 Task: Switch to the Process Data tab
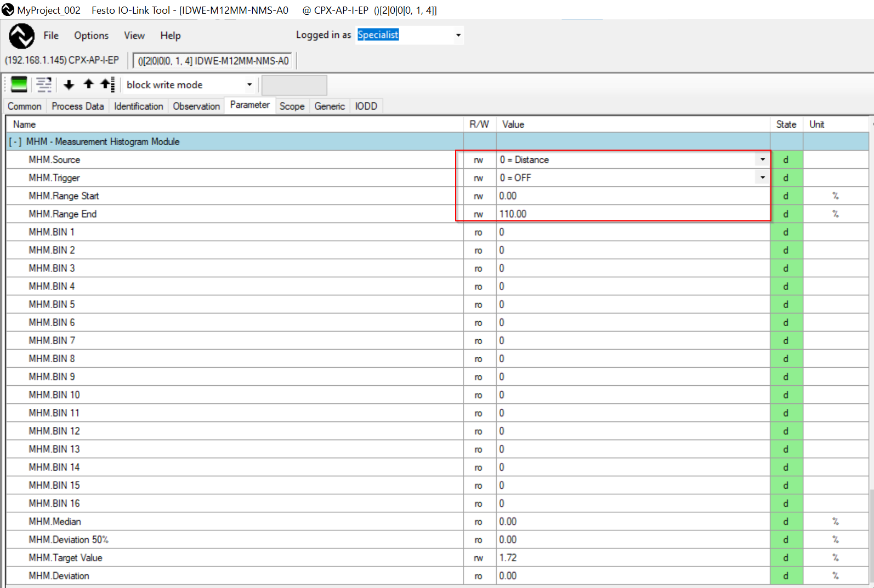tap(78, 106)
